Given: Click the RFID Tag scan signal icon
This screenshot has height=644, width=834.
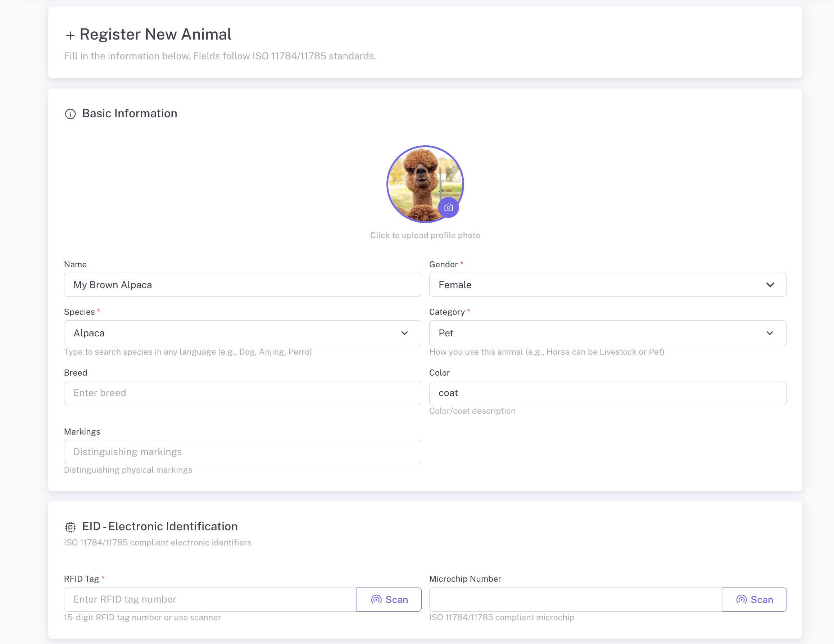Looking at the screenshot, I should pyautogui.click(x=376, y=599).
